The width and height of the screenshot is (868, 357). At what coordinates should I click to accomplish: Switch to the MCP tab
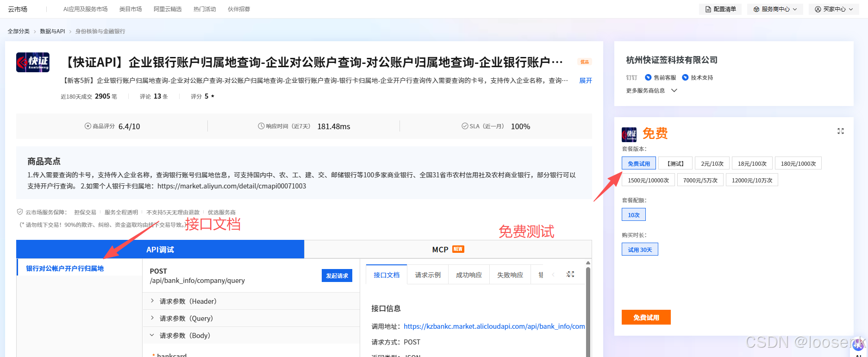pos(448,249)
